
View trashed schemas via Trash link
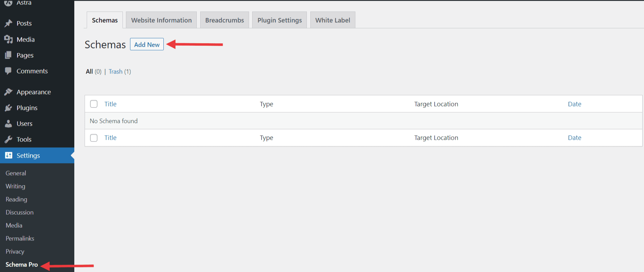116,71
